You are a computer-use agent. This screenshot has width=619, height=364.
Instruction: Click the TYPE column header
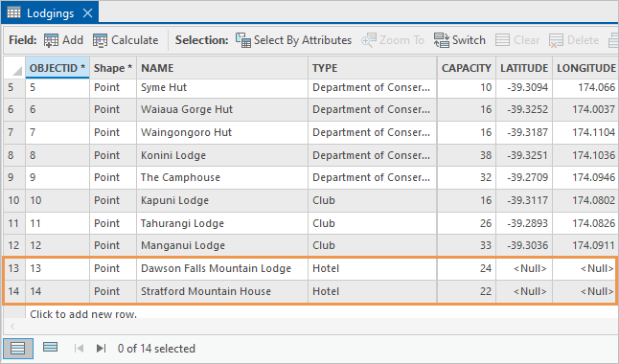tap(373, 68)
